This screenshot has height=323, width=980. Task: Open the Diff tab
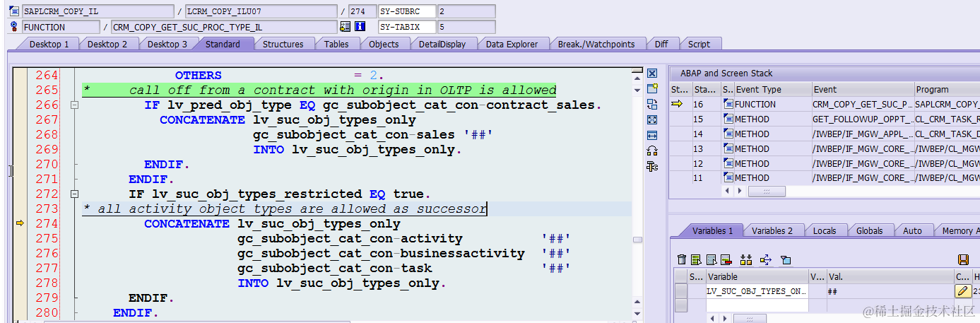[661, 44]
